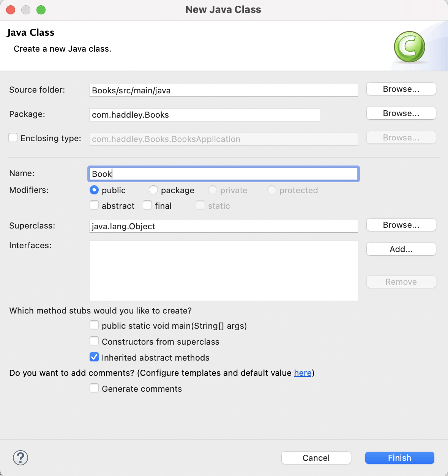Click the green Java class icon

click(x=409, y=47)
